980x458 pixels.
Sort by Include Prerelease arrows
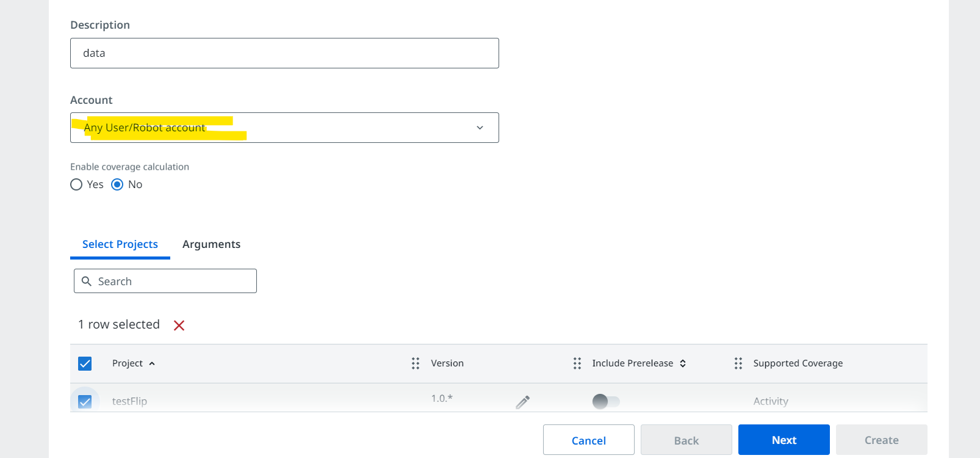[x=683, y=363]
